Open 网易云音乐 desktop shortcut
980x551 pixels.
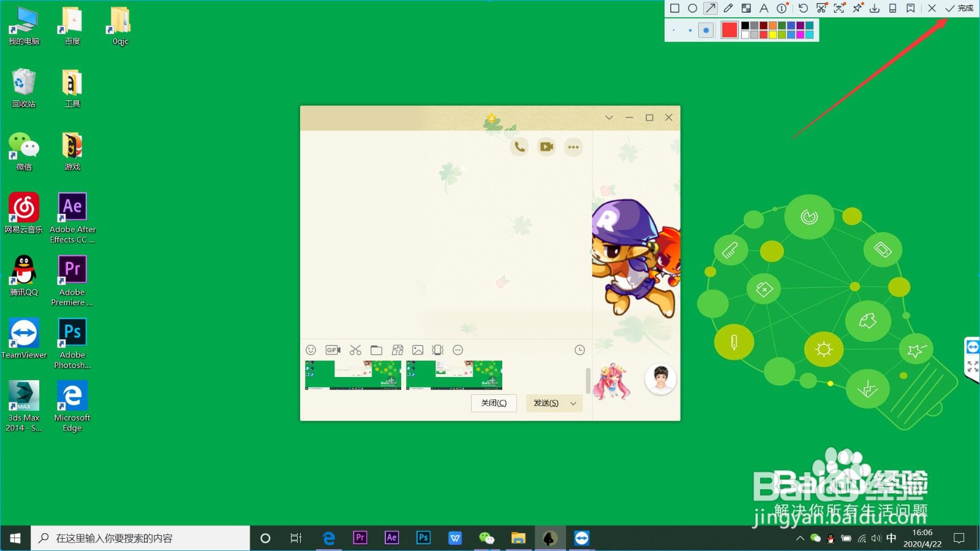coord(24,213)
